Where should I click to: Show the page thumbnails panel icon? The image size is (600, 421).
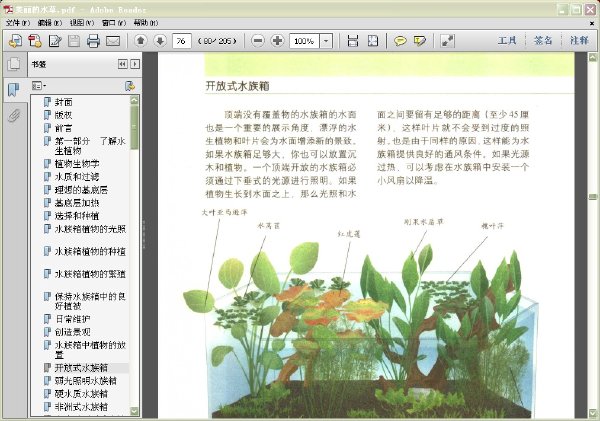pyautogui.click(x=14, y=64)
